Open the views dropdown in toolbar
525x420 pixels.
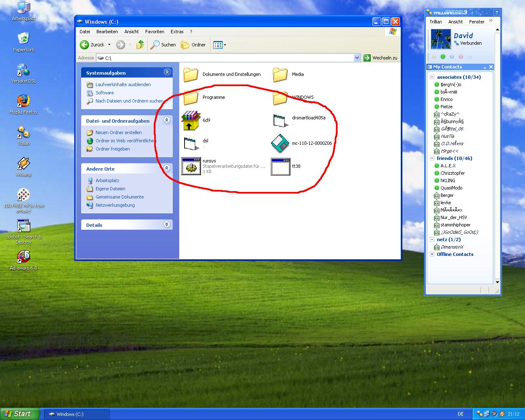[x=225, y=45]
